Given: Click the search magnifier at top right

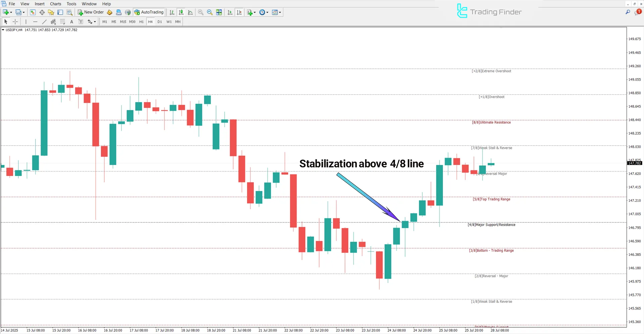Looking at the screenshot, I should tap(628, 11).
